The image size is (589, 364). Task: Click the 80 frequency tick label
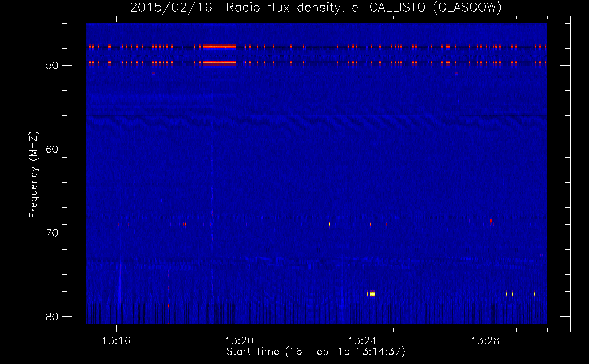tap(52, 317)
